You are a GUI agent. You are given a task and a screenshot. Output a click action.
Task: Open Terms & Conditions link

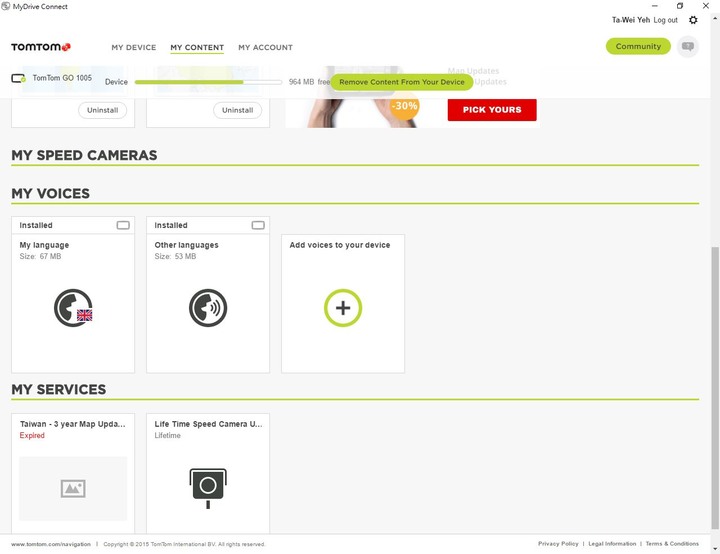click(672, 543)
